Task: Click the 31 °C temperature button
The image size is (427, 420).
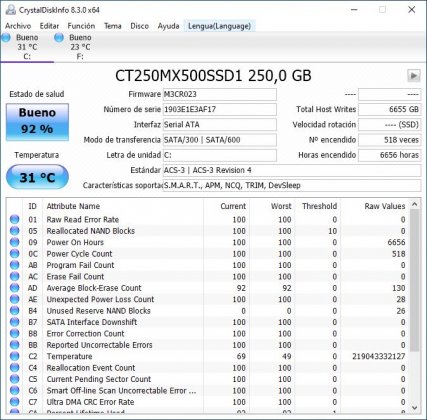Action: coord(37,177)
